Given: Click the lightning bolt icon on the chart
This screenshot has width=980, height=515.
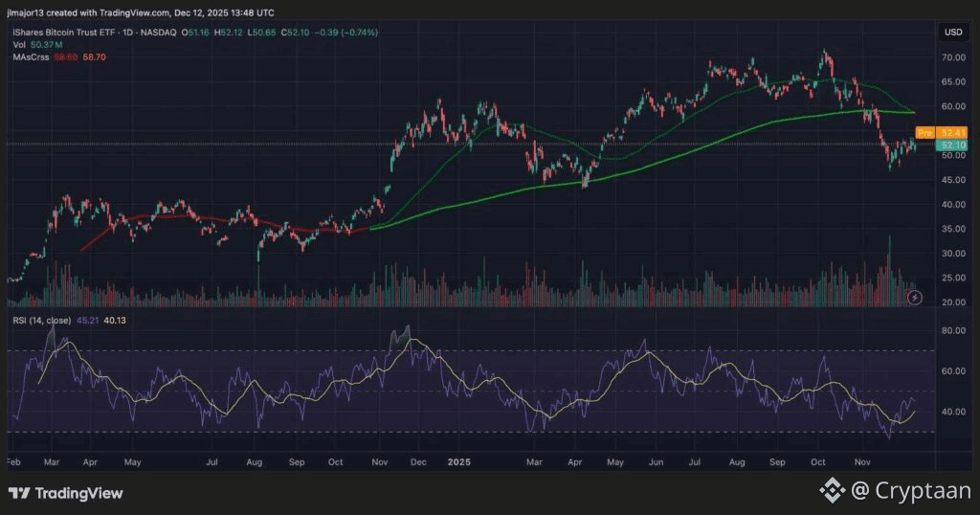Looking at the screenshot, I should [914, 298].
